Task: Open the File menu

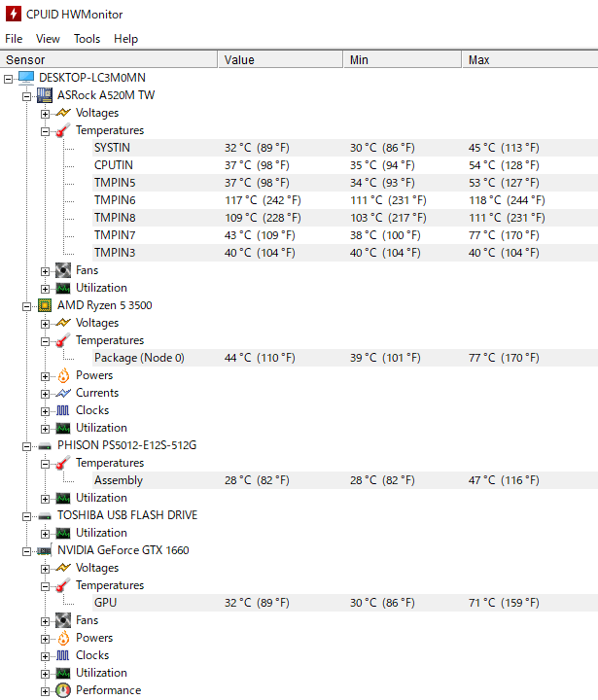Action: 14,39
